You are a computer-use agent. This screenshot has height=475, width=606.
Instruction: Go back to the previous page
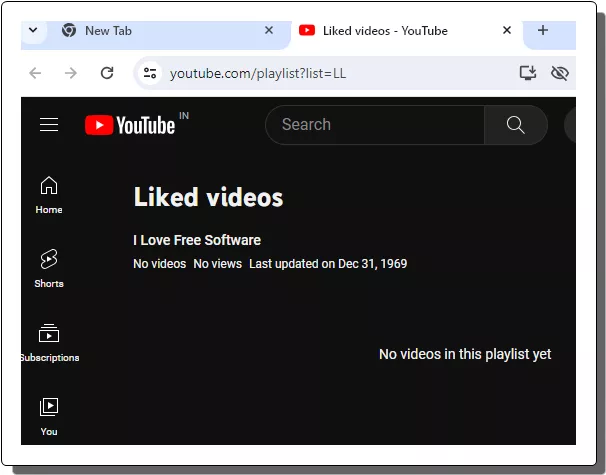(35, 73)
